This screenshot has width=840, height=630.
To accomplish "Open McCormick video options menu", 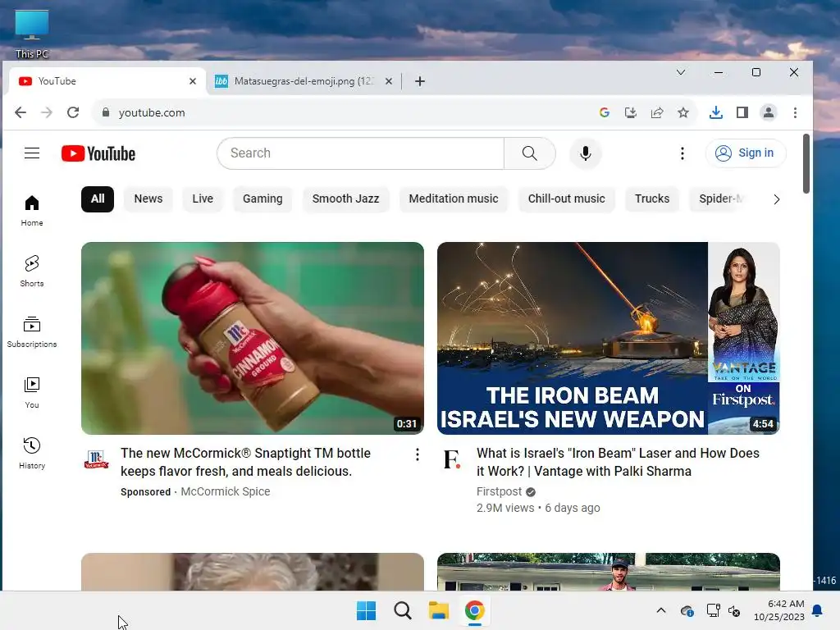I will click(x=418, y=454).
